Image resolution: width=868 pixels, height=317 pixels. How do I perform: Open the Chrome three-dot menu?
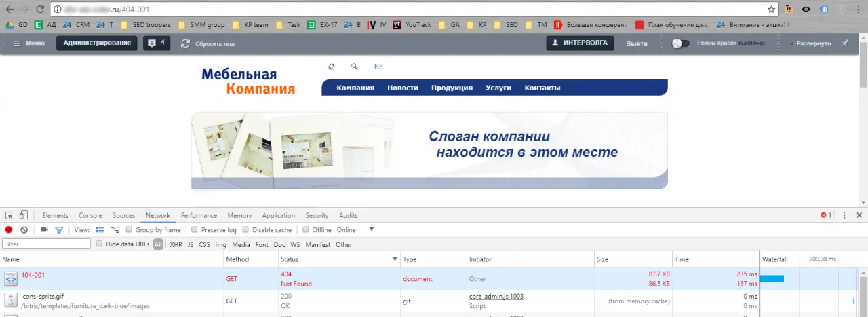[858, 10]
